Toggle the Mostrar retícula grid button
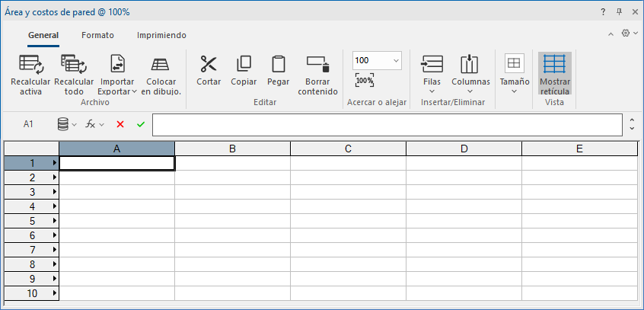Screen dimensions: 644x310 [x=554, y=74]
